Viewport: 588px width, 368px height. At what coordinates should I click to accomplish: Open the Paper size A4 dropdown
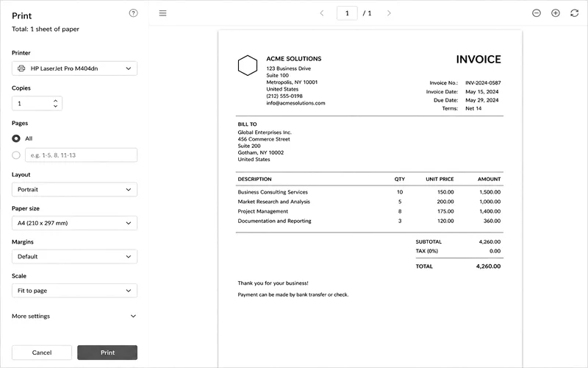74,223
